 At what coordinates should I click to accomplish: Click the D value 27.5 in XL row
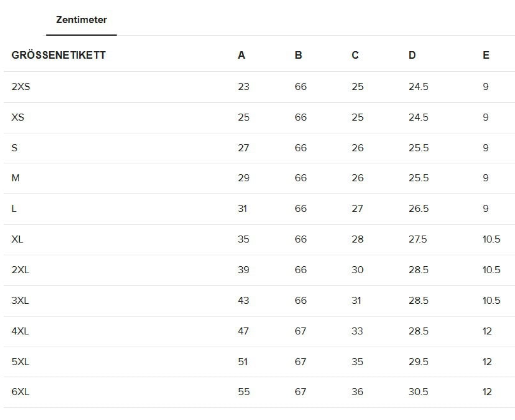click(x=419, y=239)
